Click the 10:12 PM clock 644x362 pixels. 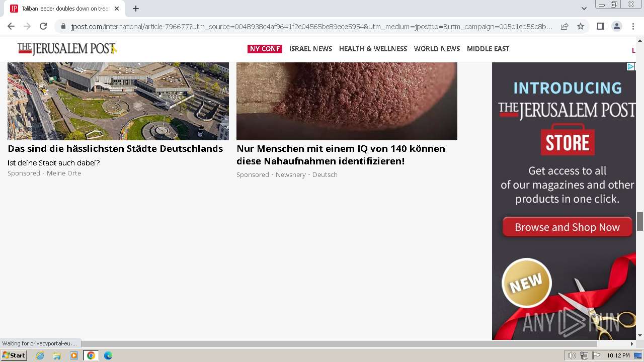pyautogui.click(x=618, y=355)
